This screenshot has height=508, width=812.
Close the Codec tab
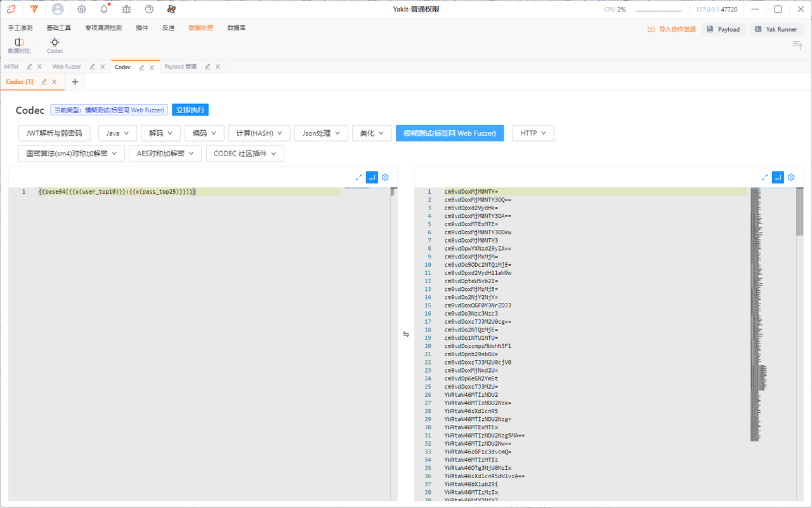[152, 67]
